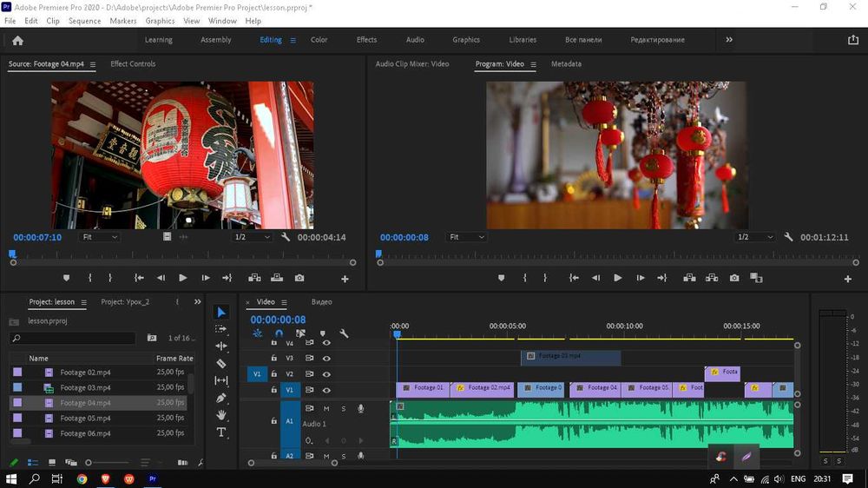Switch to the Effect Controls tab
This screenshot has height=488, width=868.
[133, 64]
